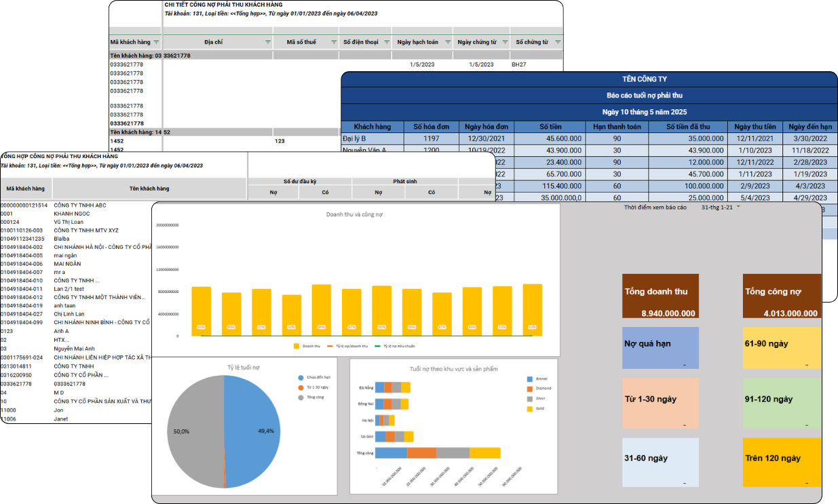Click the Chưa đến hạn legend dot
This screenshot has height=504, width=838.
coord(301,377)
